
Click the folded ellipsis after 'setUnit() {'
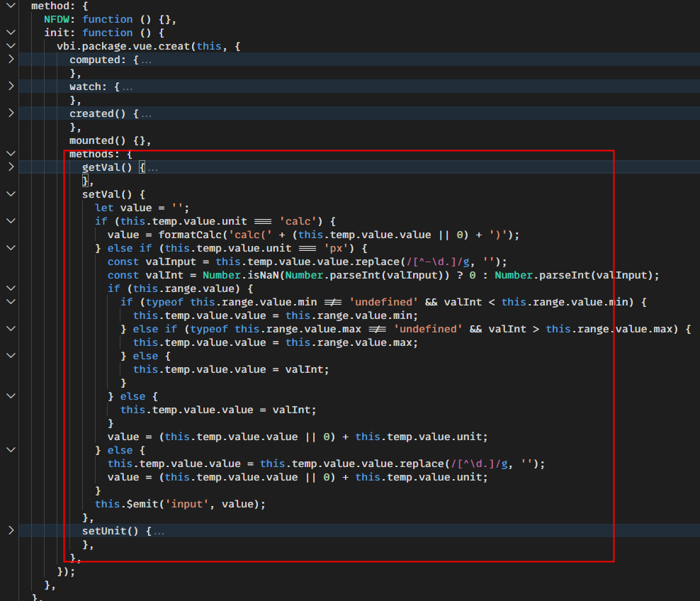coord(159,532)
